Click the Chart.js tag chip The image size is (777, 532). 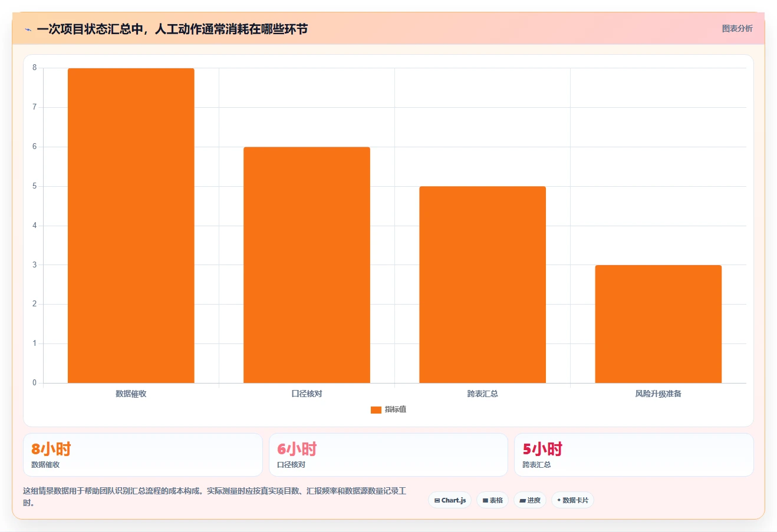pyautogui.click(x=450, y=500)
